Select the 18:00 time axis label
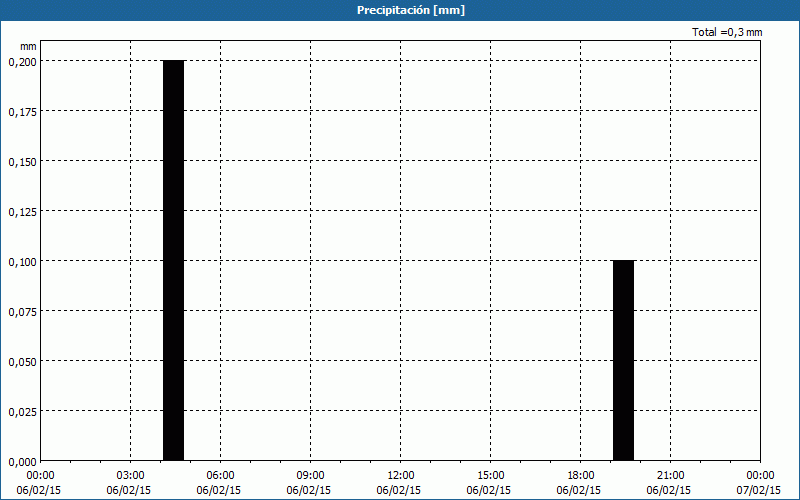The image size is (800, 500). click(x=581, y=476)
